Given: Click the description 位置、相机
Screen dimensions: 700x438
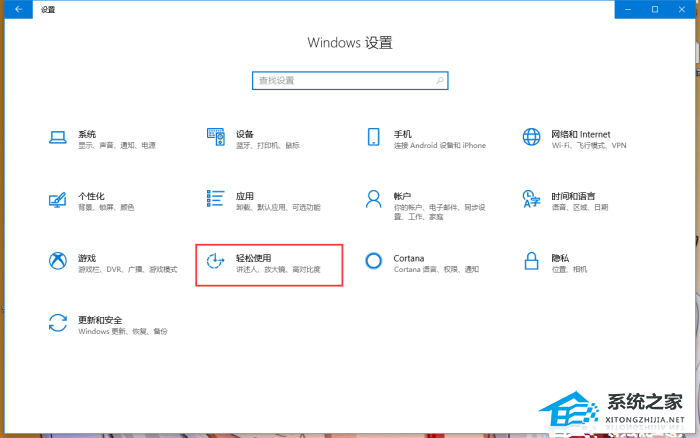Looking at the screenshot, I should [x=569, y=269].
